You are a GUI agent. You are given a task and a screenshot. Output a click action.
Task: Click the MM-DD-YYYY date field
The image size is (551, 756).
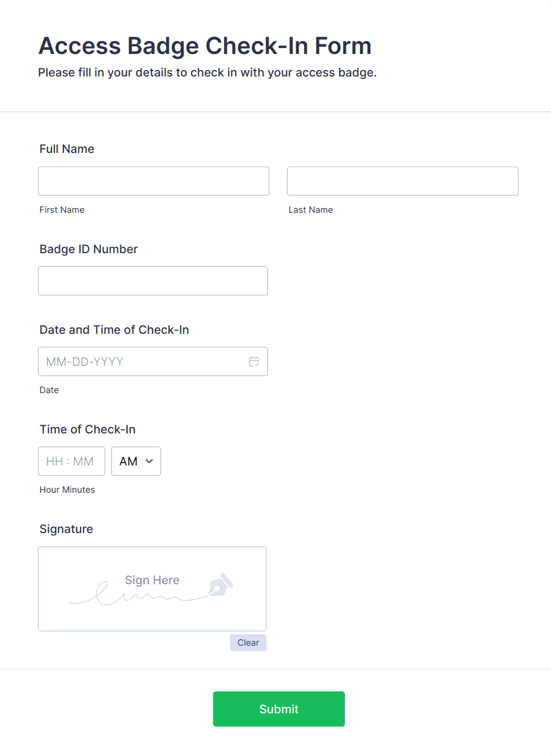pos(142,362)
